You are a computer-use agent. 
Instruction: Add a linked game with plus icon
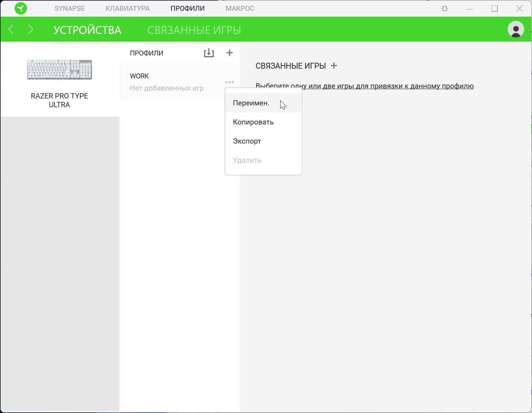[x=334, y=66]
